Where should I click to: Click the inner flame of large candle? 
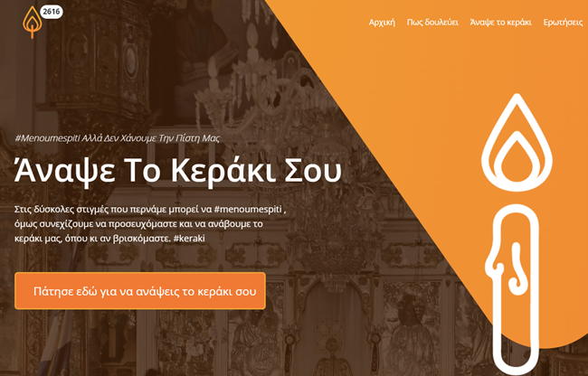click(517, 159)
